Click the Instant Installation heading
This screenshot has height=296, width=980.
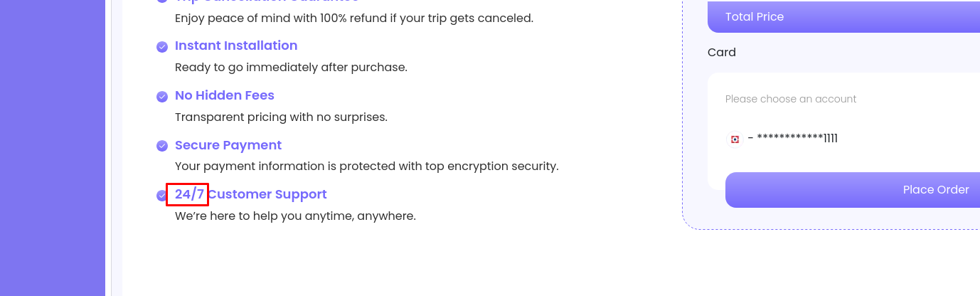pos(236,46)
